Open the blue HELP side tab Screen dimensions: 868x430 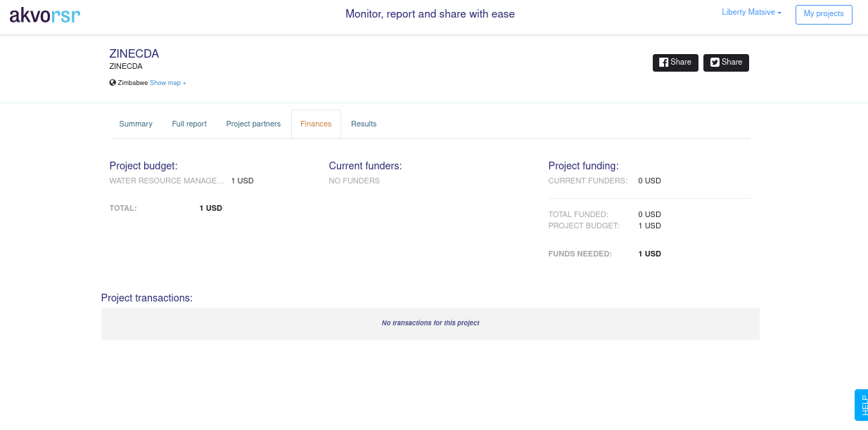861,405
